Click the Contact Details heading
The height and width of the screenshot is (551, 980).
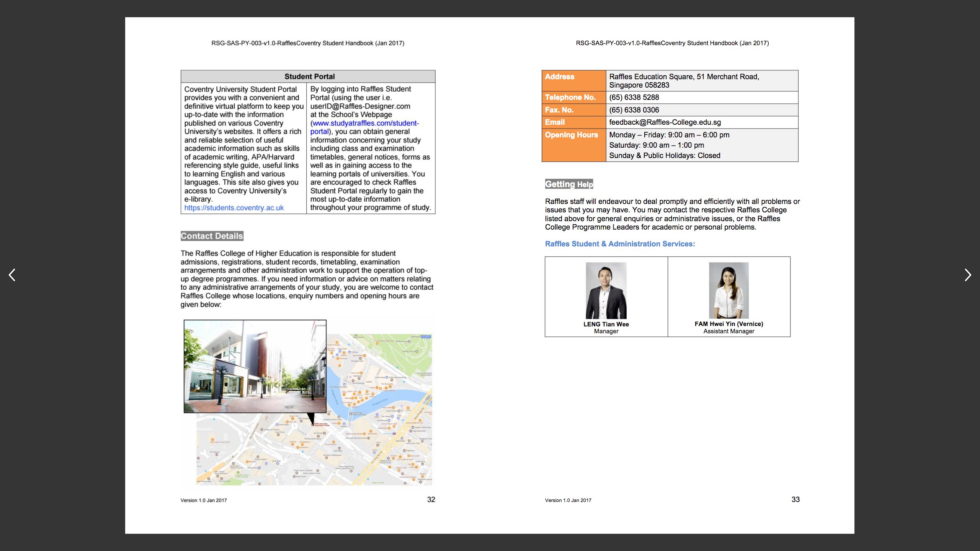(212, 236)
